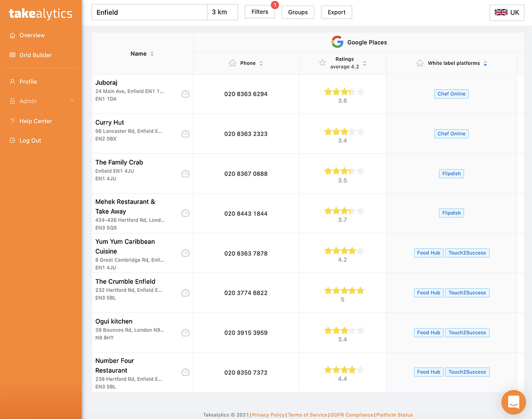Expand the Admin menu chevron

(x=72, y=101)
